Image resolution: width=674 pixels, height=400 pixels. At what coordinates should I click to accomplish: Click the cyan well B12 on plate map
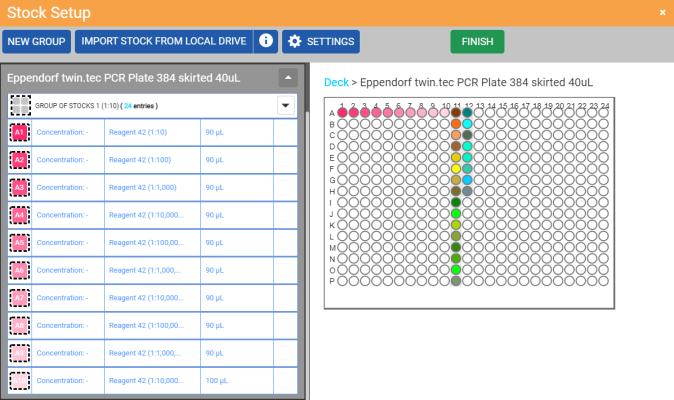pyautogui.click(x=467, y=124)
